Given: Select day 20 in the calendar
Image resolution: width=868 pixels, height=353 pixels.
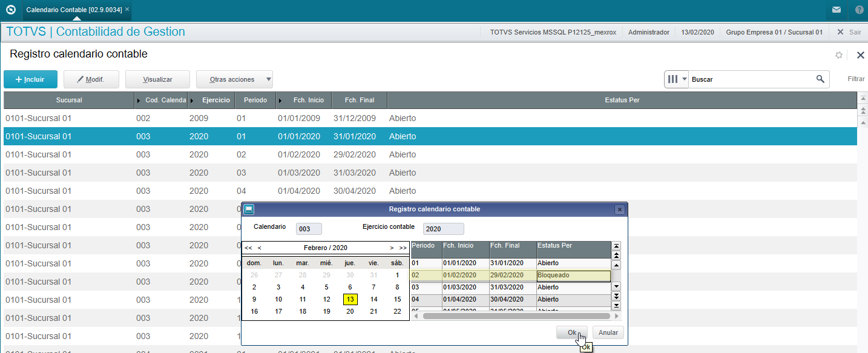Looking at the screenshot, I should 350,311.
